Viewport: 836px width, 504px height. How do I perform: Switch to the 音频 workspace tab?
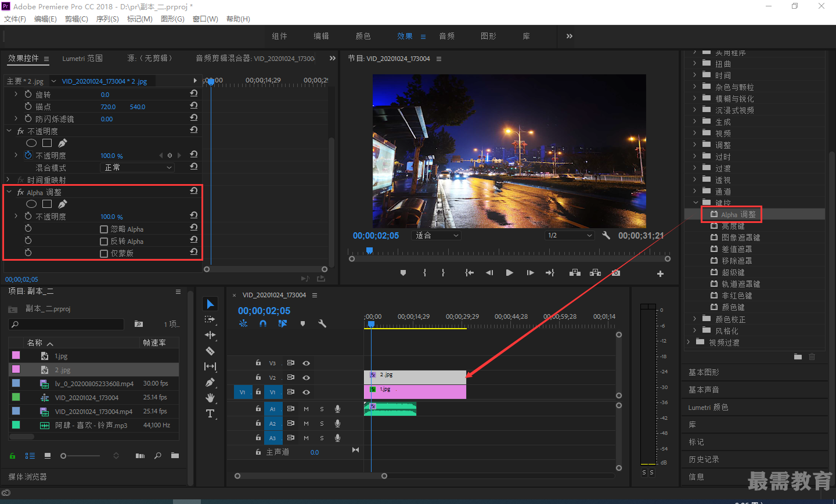(446, 36)
